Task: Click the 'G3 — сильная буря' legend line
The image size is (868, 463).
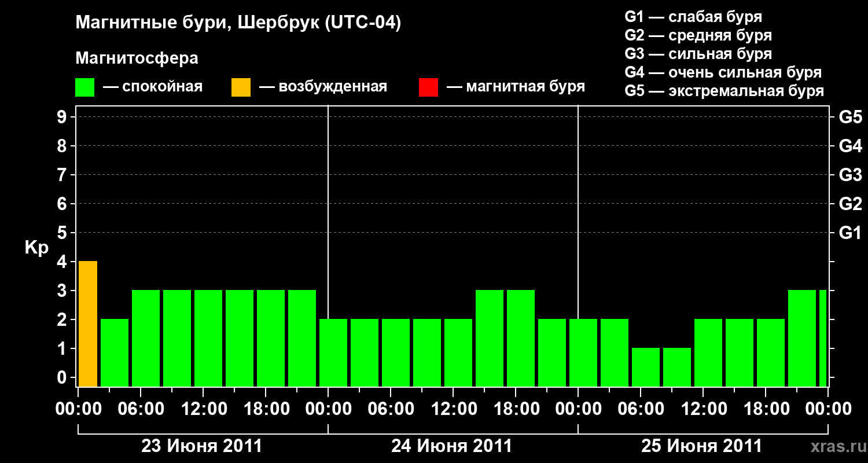Action: click(698, 54)
